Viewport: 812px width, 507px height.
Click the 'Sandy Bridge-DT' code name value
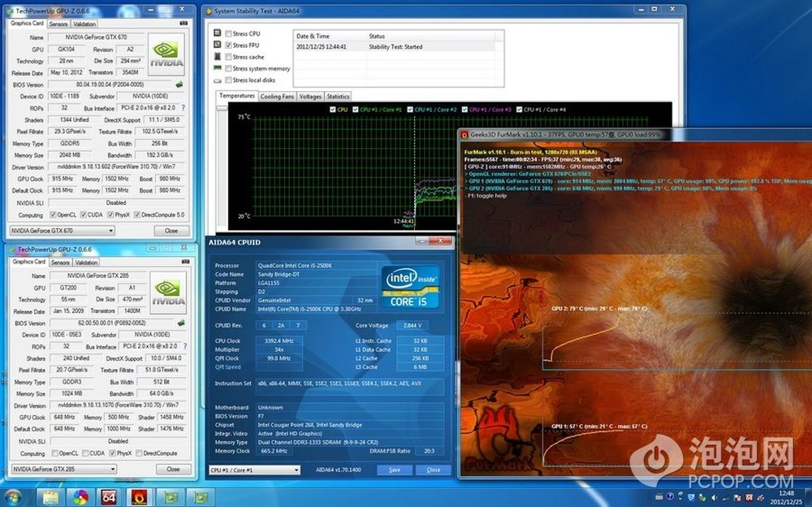317,275
